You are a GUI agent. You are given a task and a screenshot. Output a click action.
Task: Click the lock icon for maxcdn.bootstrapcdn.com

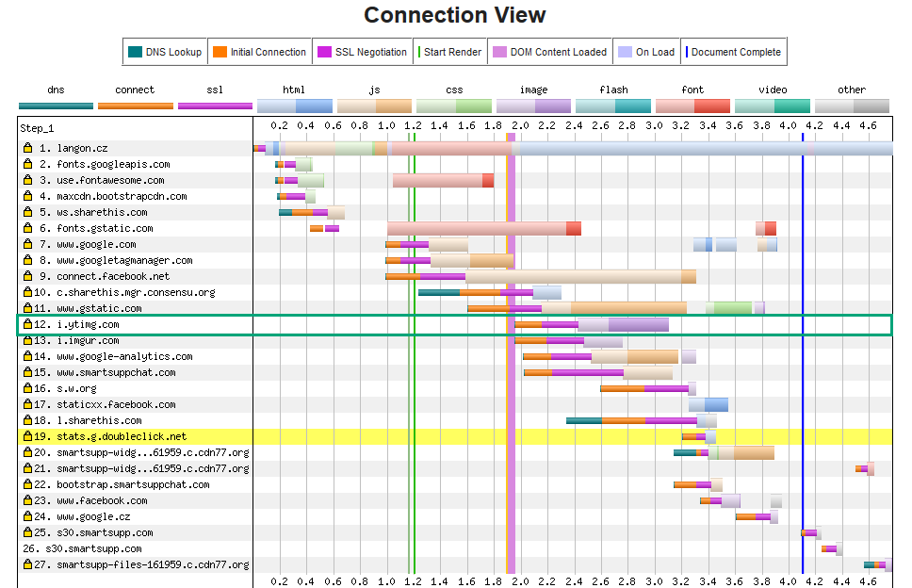point(27,196)
